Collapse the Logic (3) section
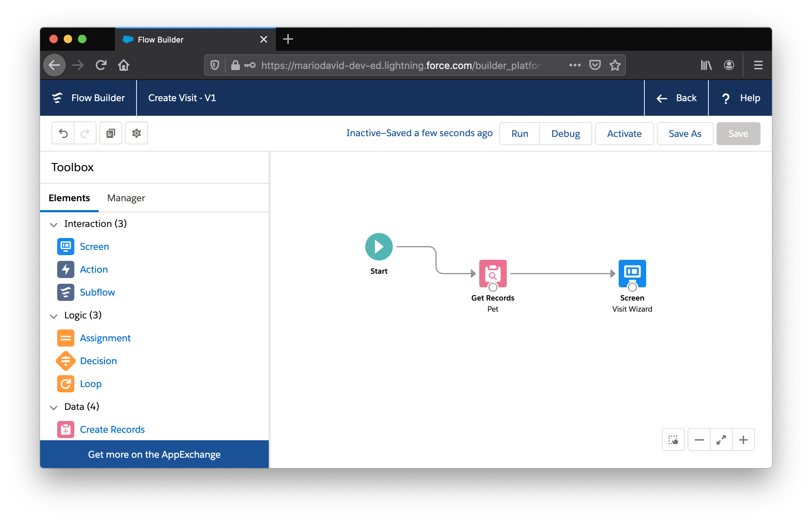 click(54, 316)
